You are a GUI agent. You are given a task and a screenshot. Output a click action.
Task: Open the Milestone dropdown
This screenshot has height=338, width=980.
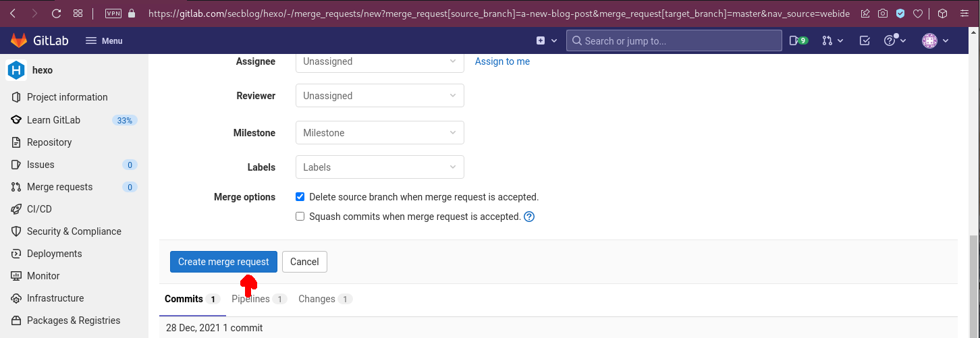(379, 133)
